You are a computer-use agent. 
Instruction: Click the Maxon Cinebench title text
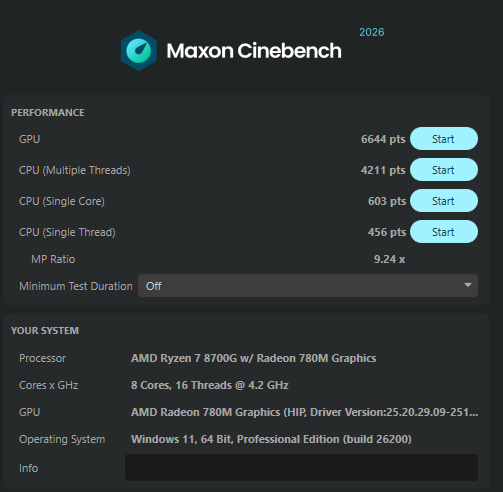click(x=254, y=51)
